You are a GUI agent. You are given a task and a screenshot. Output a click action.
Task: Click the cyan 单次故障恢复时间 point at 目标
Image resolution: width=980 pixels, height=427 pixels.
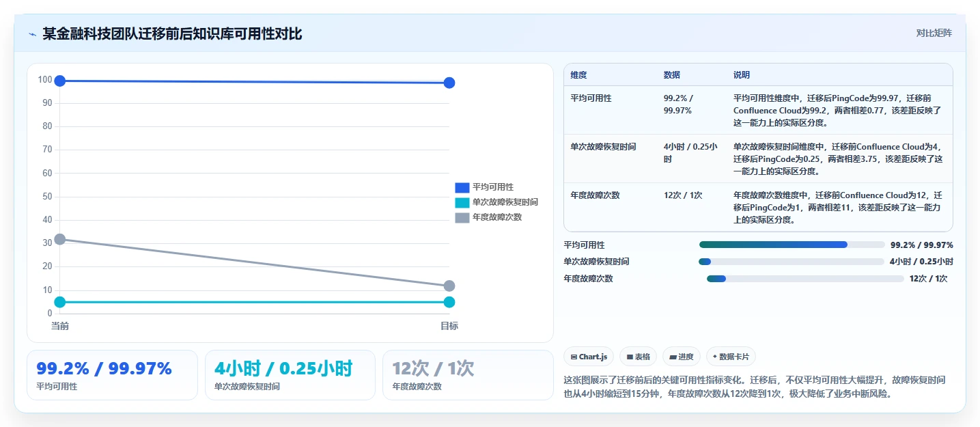pos(449,302)
